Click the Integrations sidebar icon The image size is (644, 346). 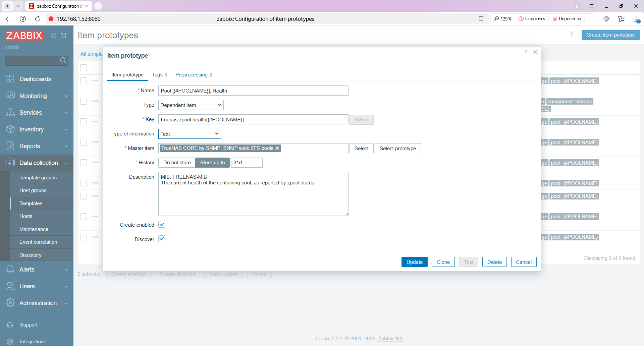point(10,342)
